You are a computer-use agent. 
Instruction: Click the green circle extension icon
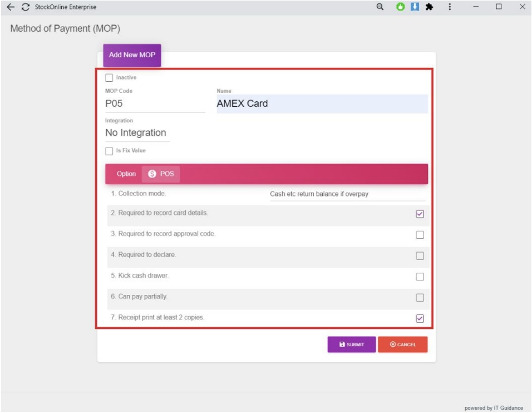[x=399, y=7]
